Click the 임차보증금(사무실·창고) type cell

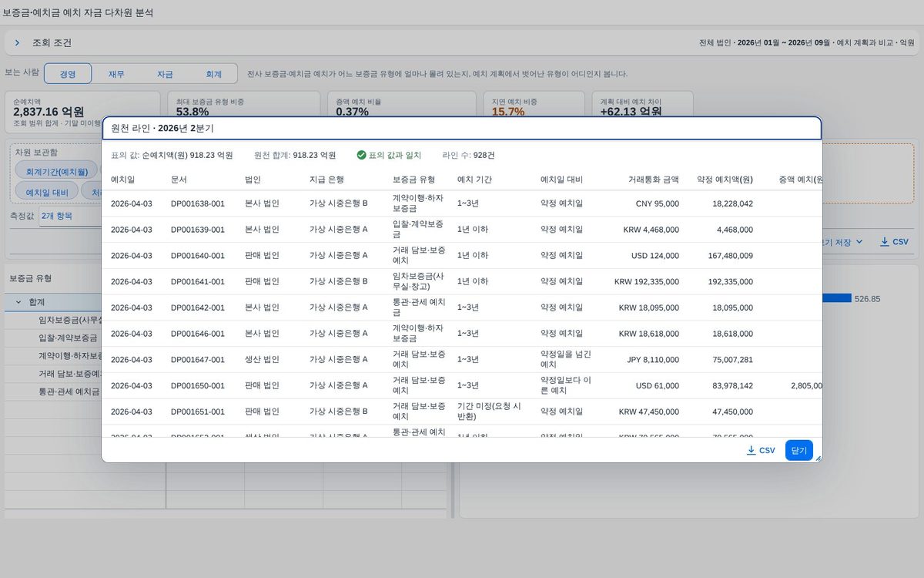click(419, 282)
